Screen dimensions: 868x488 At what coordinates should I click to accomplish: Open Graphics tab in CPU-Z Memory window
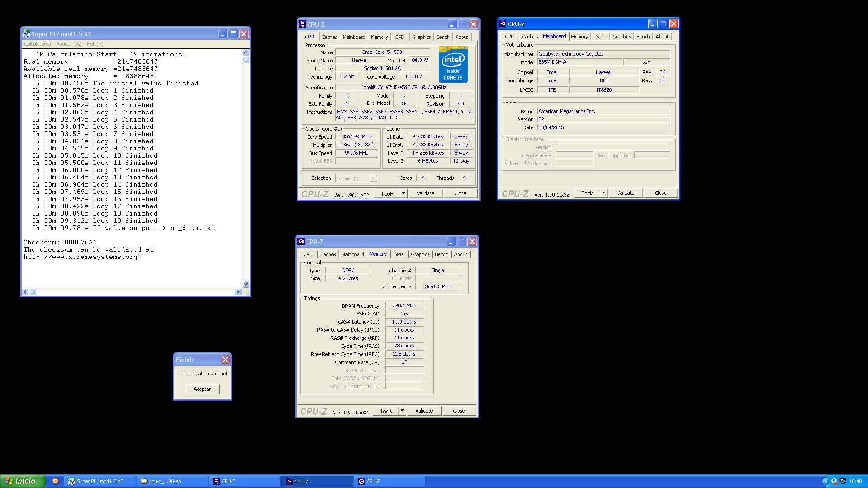coord(420,254)
